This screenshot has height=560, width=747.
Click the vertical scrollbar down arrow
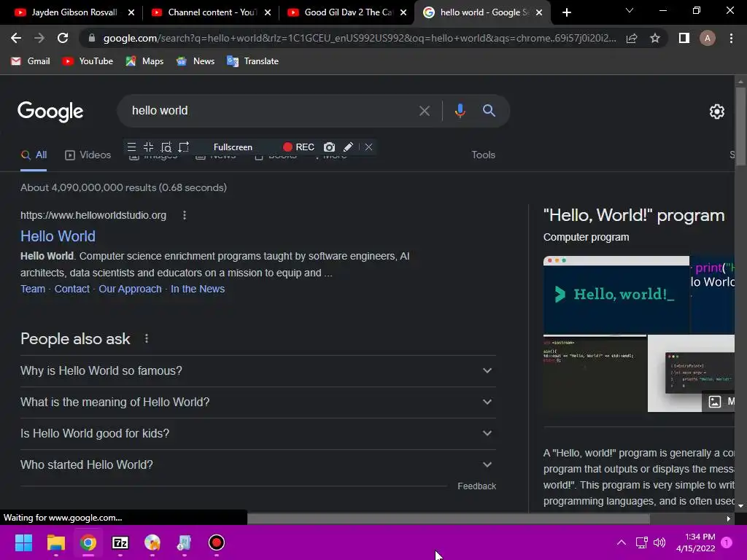(740, 506)
